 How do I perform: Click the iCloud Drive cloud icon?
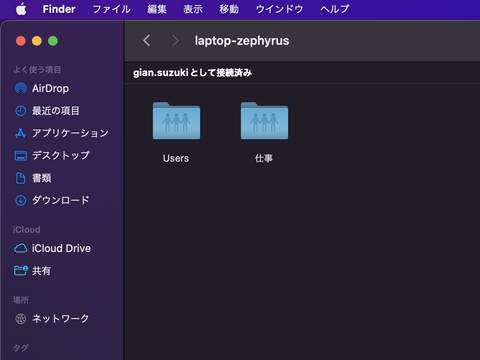[x=21, y=248]
